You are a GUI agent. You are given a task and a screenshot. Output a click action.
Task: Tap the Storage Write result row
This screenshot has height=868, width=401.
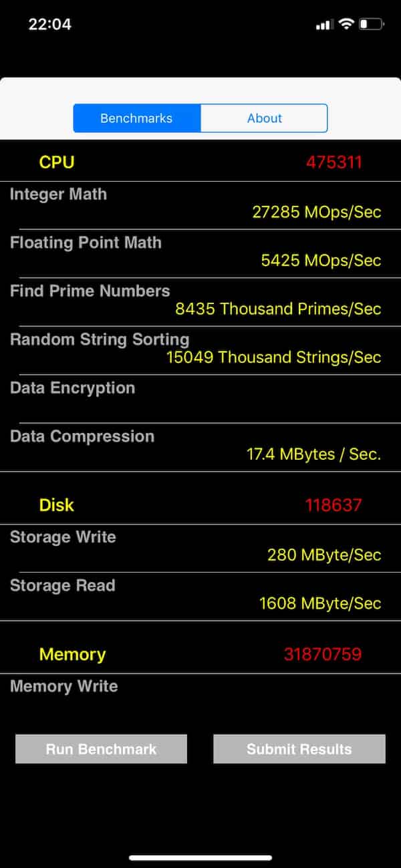point(200,547)
